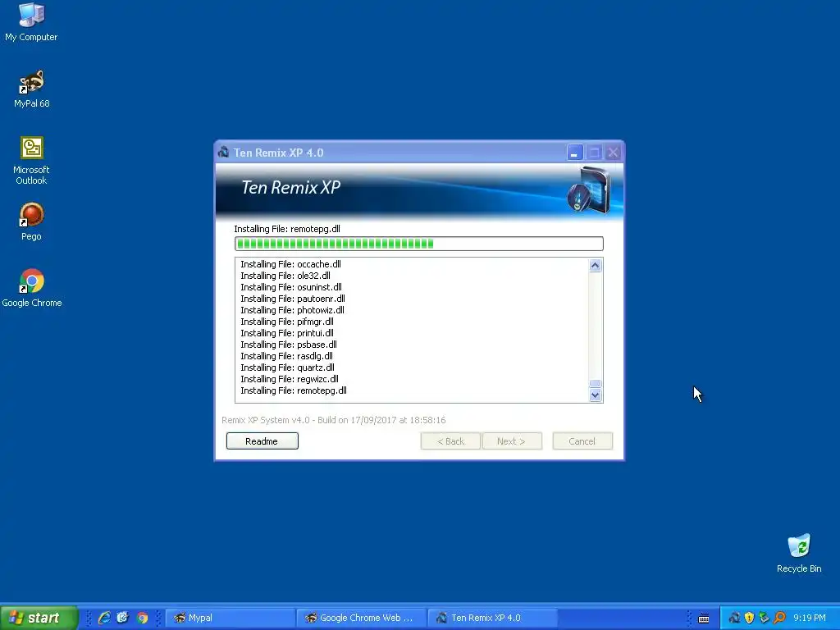Screen dimensions: 840x630
Task: Select log line 'Installing File: occache.dll'
Action: (290, 264)
